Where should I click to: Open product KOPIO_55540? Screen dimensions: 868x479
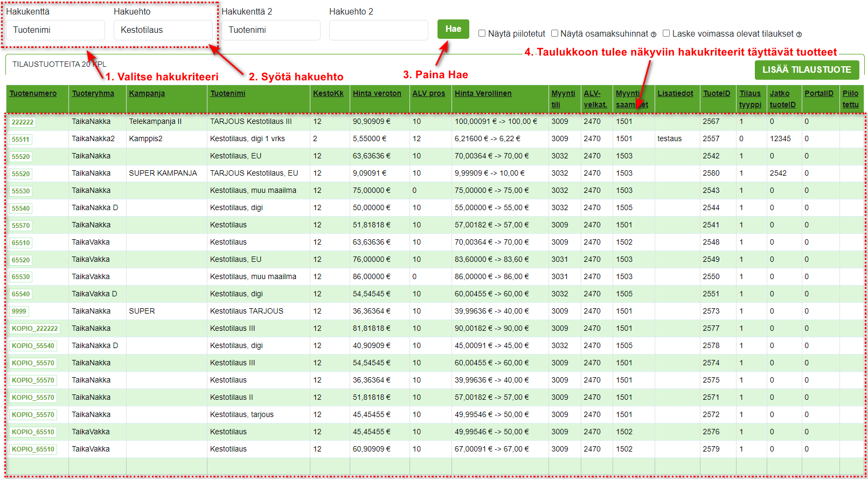coord(33,346)
